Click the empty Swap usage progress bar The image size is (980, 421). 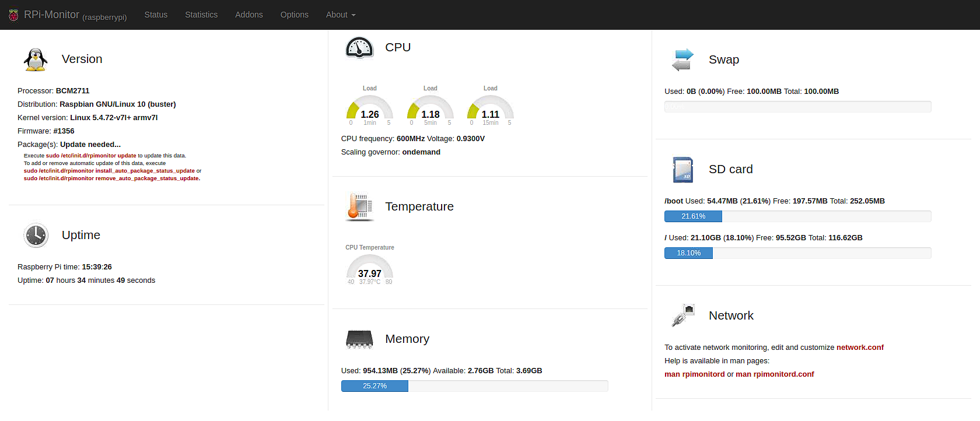[x=798, y=107]
